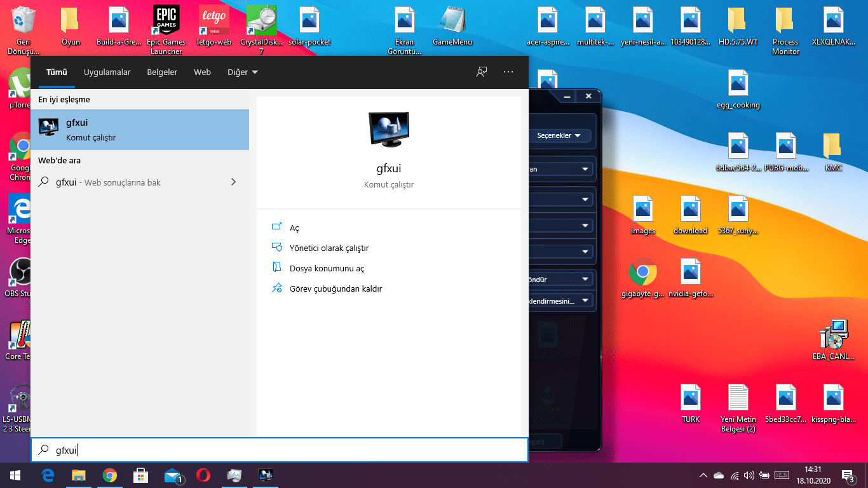Select the nvidia-gefo image file
Screen dimensions: 868x488
tap(691, 278)
